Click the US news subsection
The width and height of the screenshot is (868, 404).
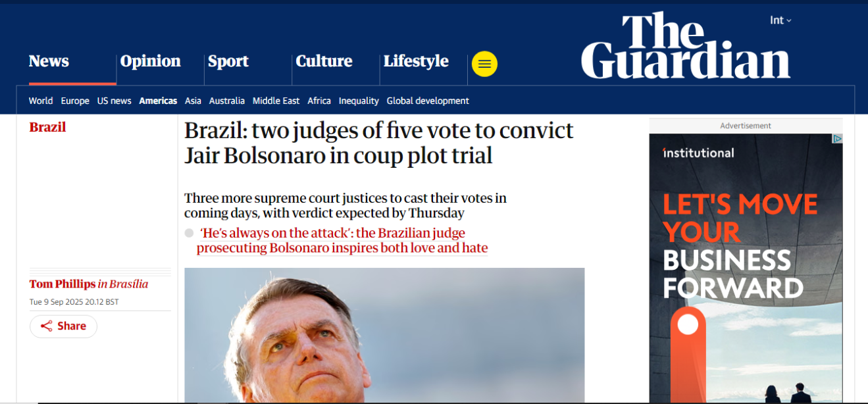coord(113,101)
